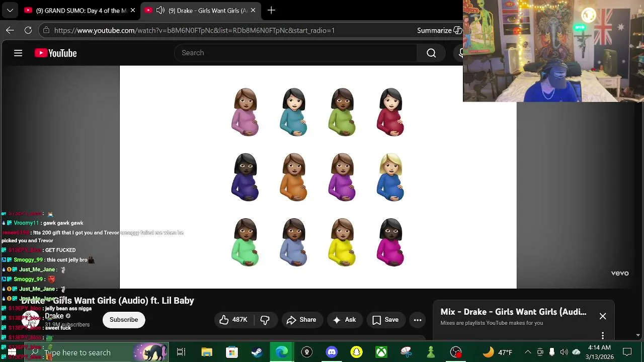
Task: Show hidden system tray icons chevron
Action: pos(528,352)
